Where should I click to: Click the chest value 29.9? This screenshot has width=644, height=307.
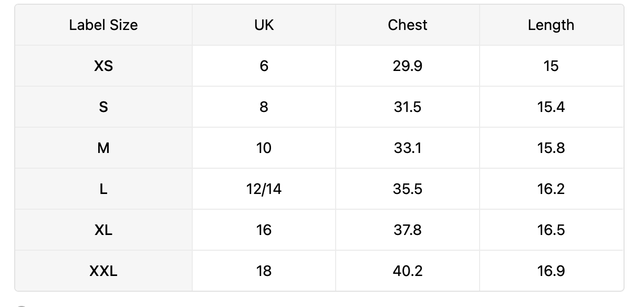pos(408,66)
